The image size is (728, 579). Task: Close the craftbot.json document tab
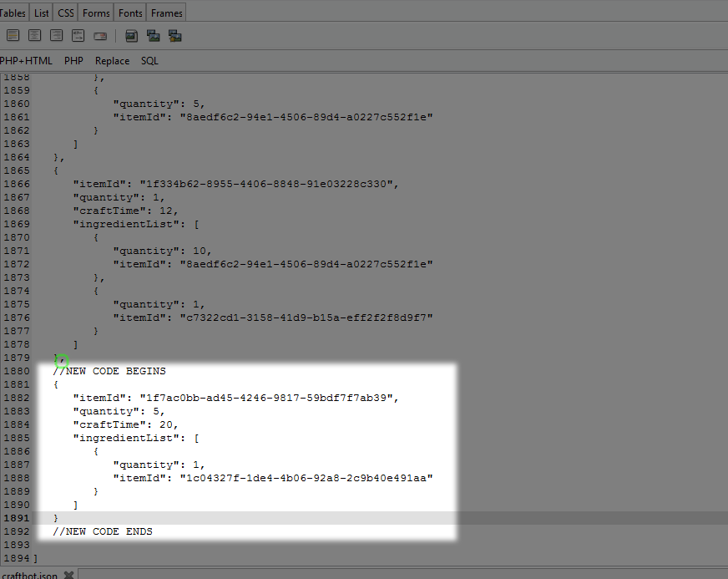(68, 575)
